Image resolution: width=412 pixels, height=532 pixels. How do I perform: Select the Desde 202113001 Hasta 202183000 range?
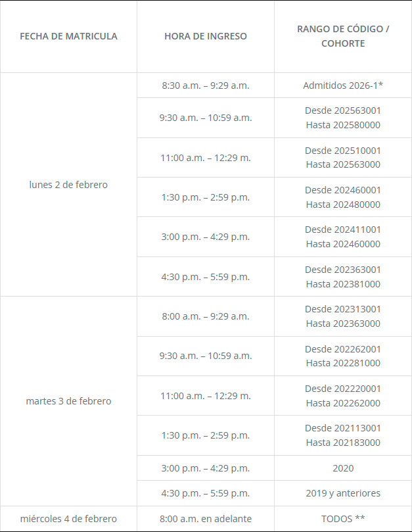[x=343, y=435]
